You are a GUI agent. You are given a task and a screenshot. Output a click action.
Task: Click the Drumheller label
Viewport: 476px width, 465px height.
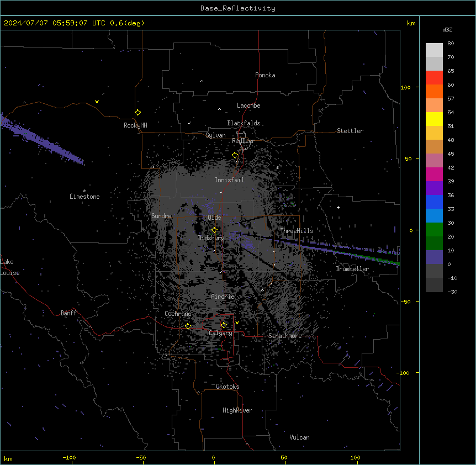click(352, 269)
